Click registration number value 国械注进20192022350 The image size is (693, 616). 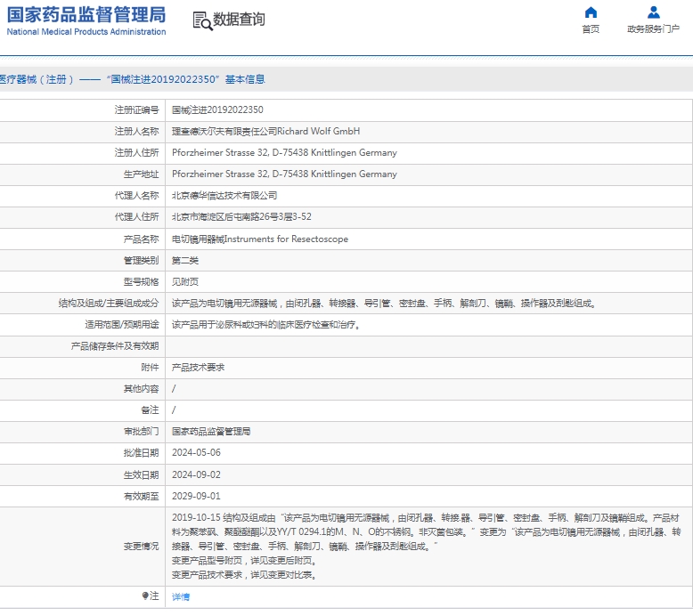pyautogui.click(x=217, y=110)
